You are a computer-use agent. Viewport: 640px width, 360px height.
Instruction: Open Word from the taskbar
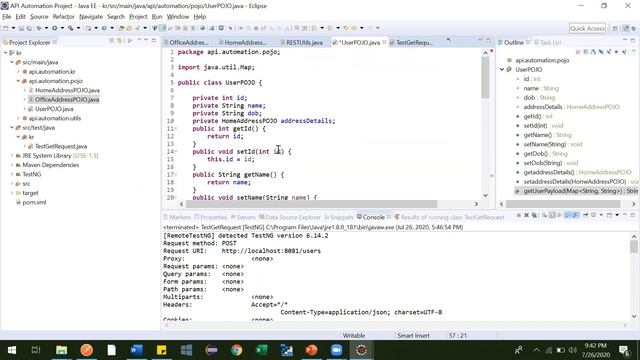click(x=136, y=350)
